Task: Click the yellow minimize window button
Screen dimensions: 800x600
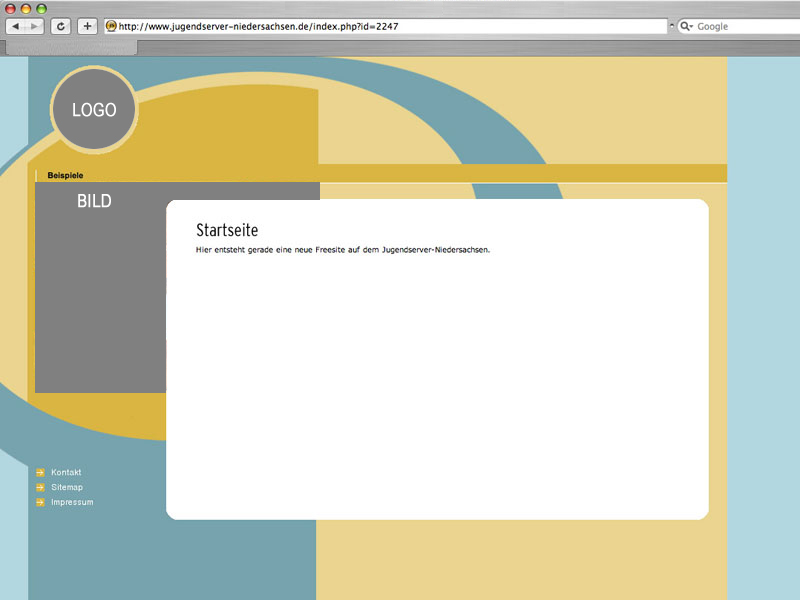Action: pos(27,8)
